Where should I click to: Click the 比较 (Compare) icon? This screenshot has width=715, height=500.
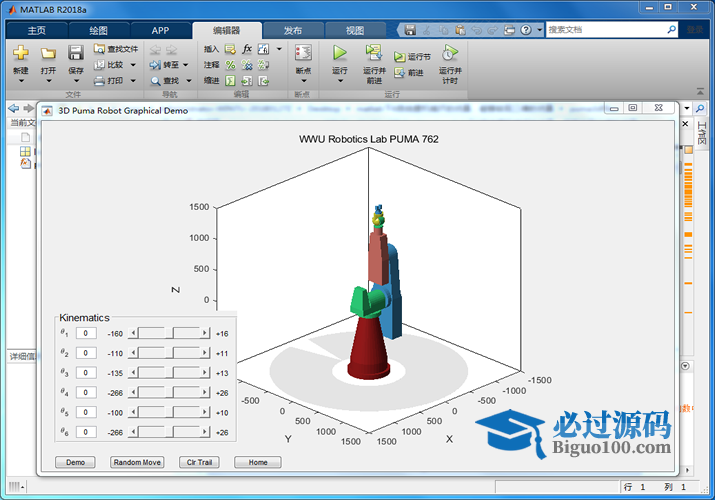(99, 65)
